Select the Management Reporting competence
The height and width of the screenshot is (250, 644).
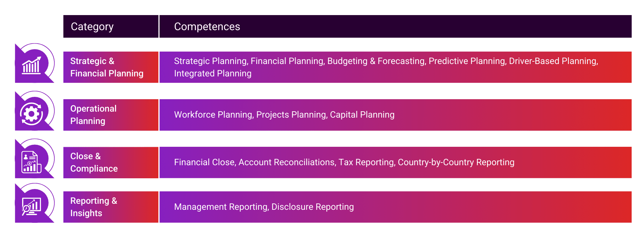coord(221,207)
